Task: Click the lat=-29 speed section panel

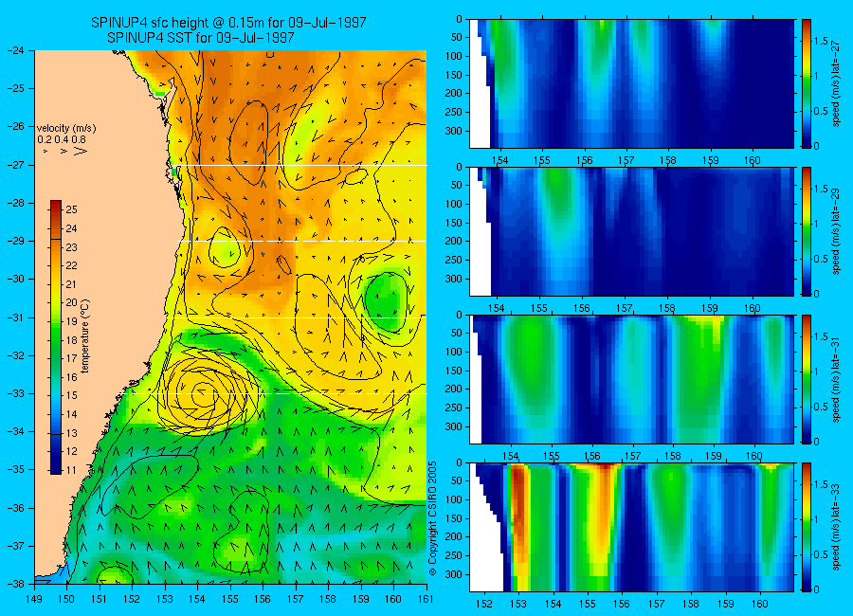Action: [x=631, y=232]
